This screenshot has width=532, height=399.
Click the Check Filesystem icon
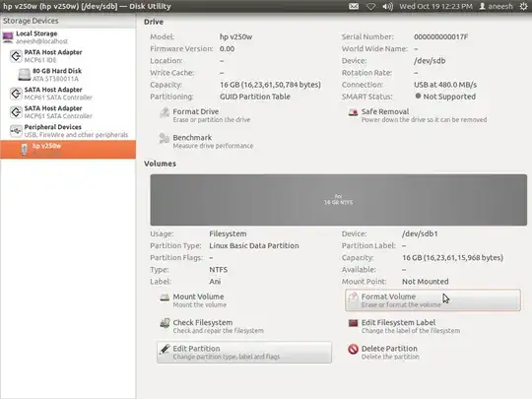(x=165, y=323)
